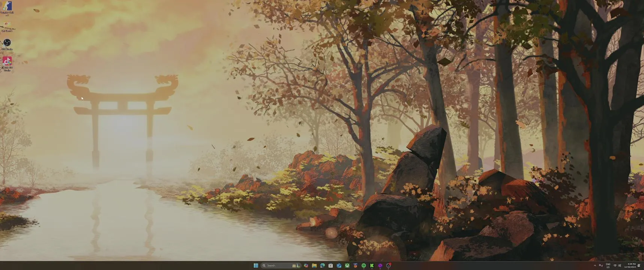Expand the hidden system tray icons

pos(595,265)
